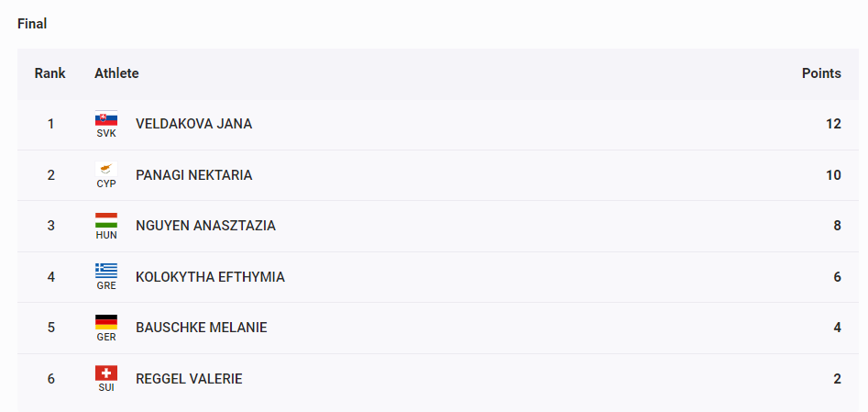Click the Cyprus flag icon

pos(106,169)
